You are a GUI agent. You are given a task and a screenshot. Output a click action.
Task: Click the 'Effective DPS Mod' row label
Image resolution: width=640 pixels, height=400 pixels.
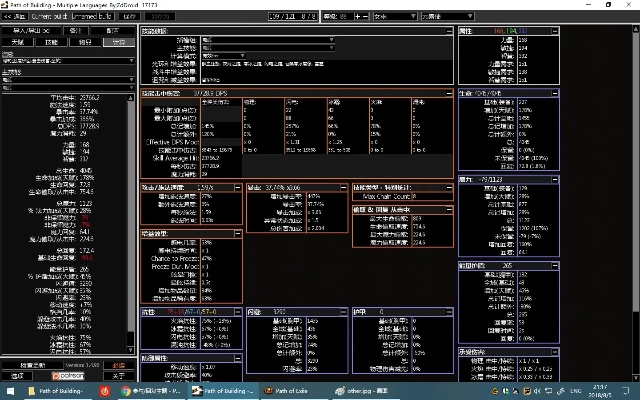pos(172,142)
